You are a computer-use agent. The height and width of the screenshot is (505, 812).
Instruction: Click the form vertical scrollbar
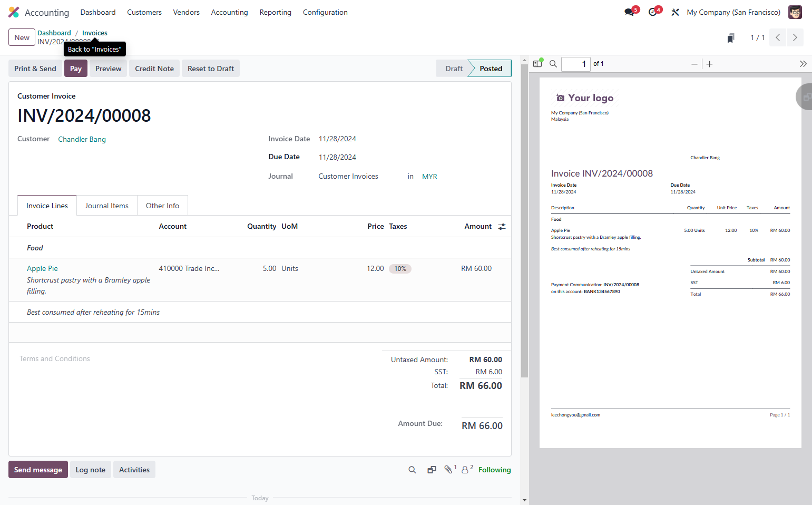point(524,220)
